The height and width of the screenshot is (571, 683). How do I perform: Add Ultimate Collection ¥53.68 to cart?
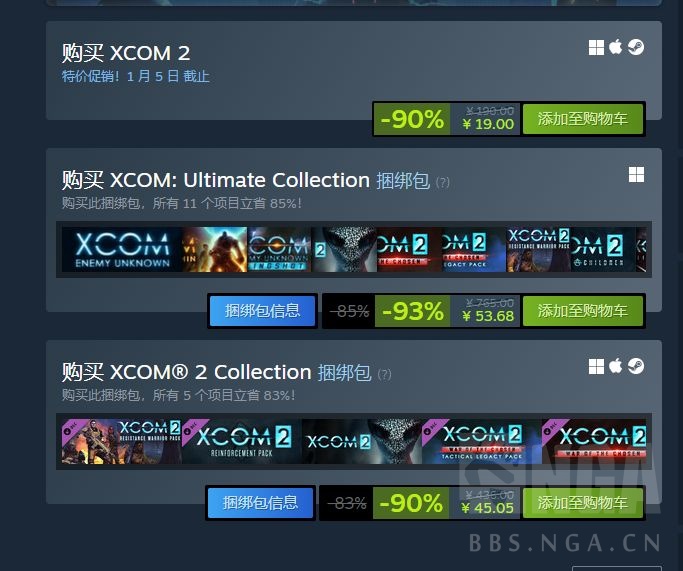[583, 311]
